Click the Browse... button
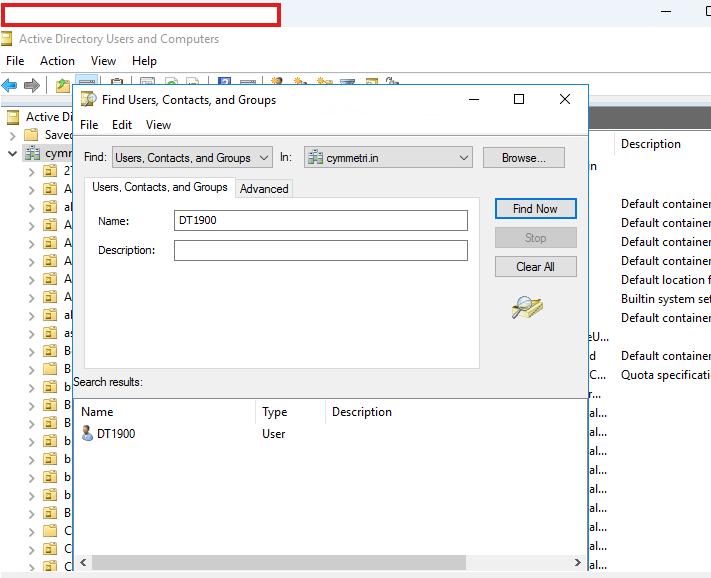Screen dimensions: 711x578 pyautogui.click(x=524, y=157)
